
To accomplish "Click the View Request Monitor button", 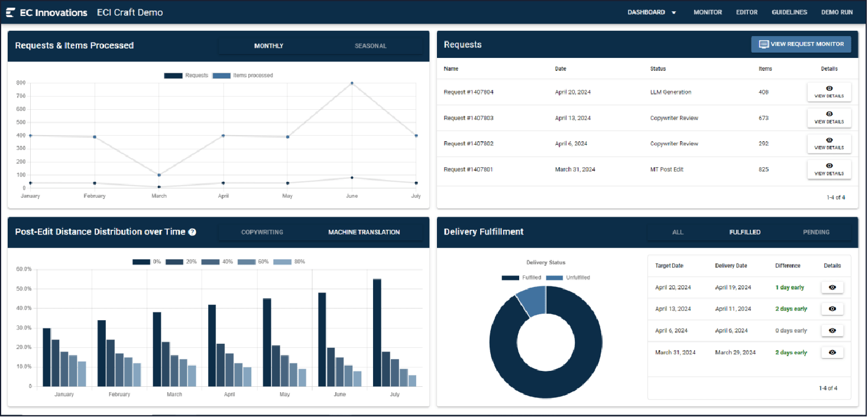I will 801,44.
